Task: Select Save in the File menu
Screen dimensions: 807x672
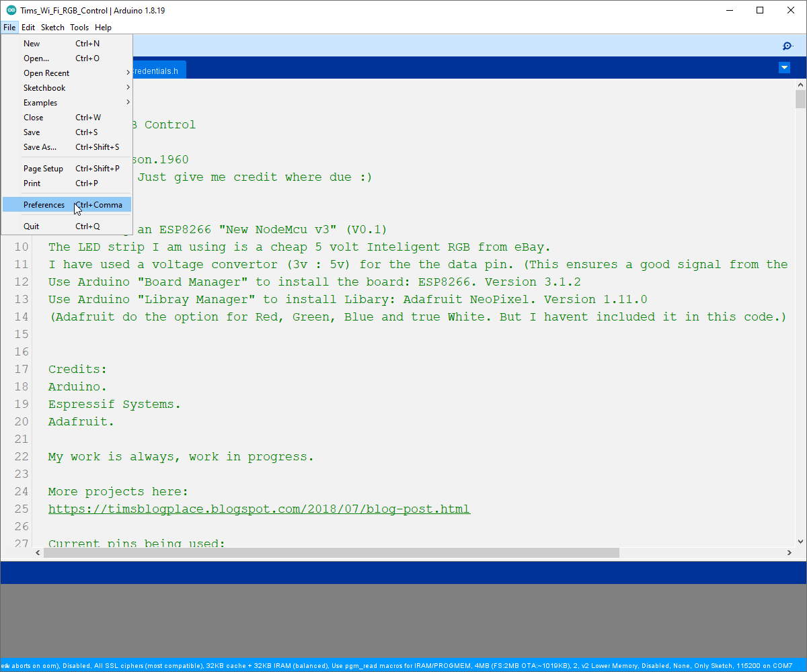Action: pyautogui.click(x=67, y=132)
